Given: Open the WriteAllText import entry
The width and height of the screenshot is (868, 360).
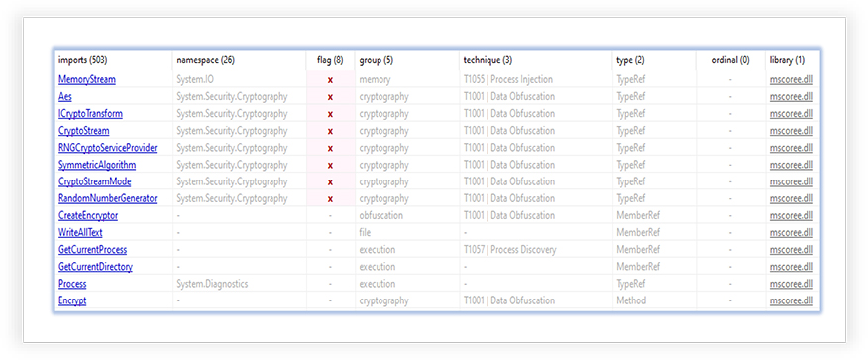Looking at the screenshot, I should point(80,233).
